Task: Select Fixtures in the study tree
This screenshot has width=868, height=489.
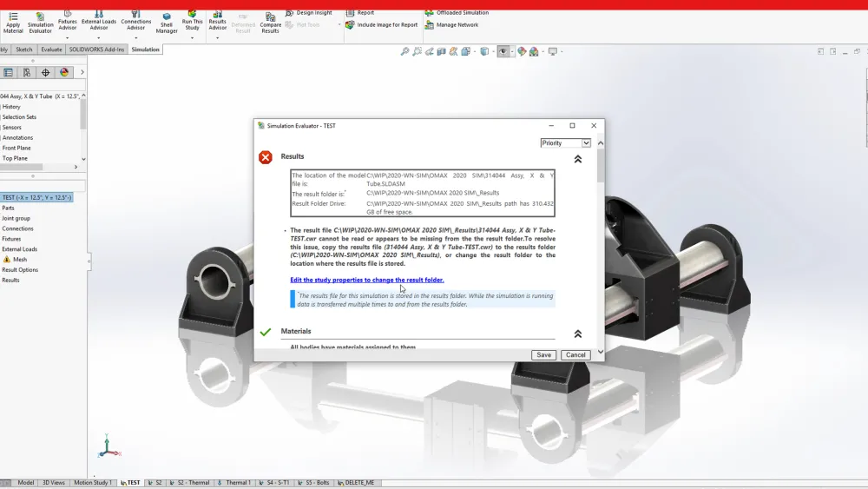Action: point(11,239)
